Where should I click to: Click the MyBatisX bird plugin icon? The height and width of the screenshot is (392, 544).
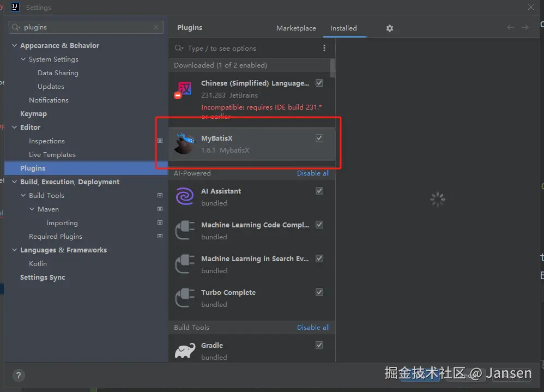pyautogui.click(x=184, y=143)
